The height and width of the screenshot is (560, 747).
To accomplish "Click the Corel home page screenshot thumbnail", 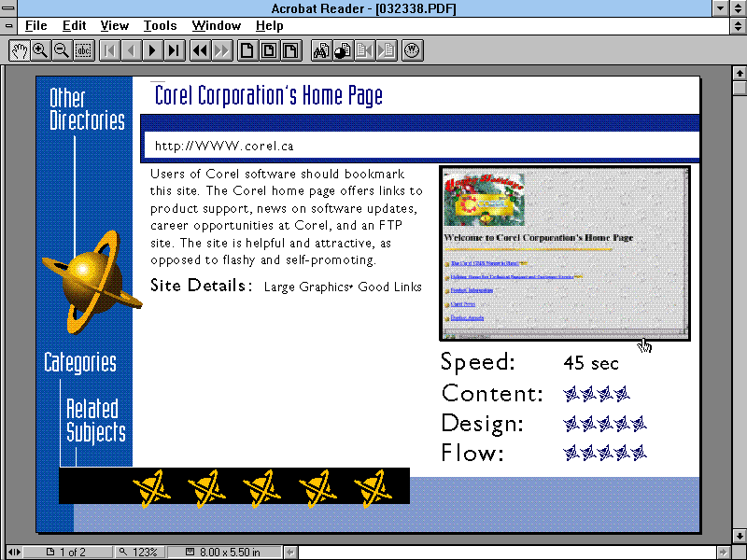I will (565, 253).
